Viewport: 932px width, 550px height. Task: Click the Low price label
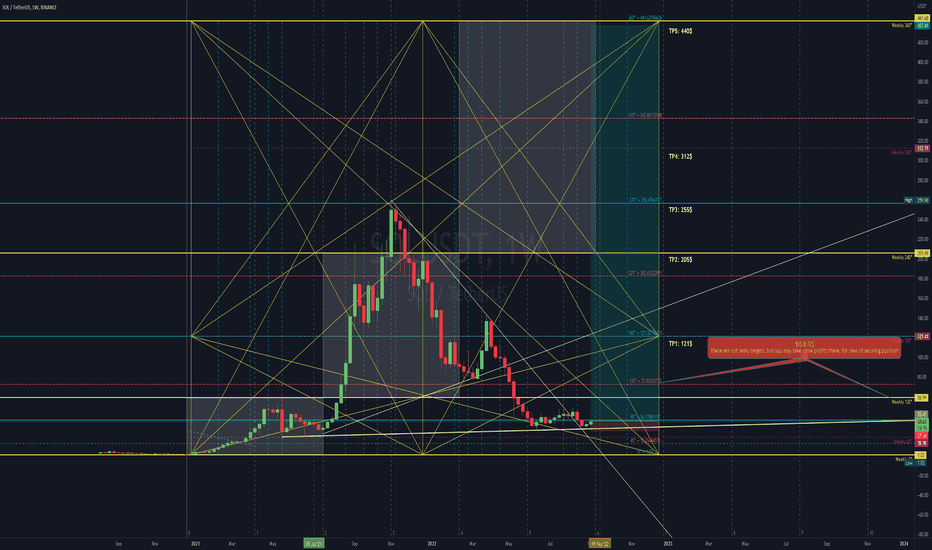[x=909, y=463]
